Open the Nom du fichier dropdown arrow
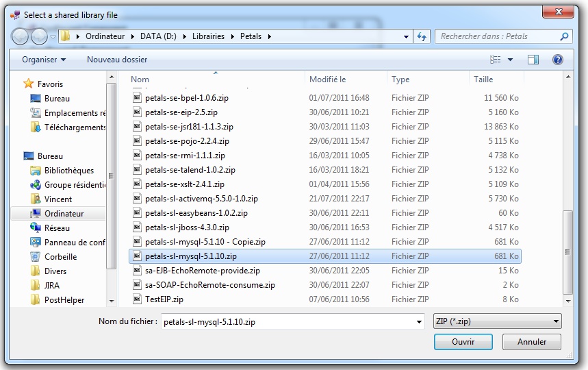Image resolution: width=588 pixels, height=370 pixels. pos(419,321)
